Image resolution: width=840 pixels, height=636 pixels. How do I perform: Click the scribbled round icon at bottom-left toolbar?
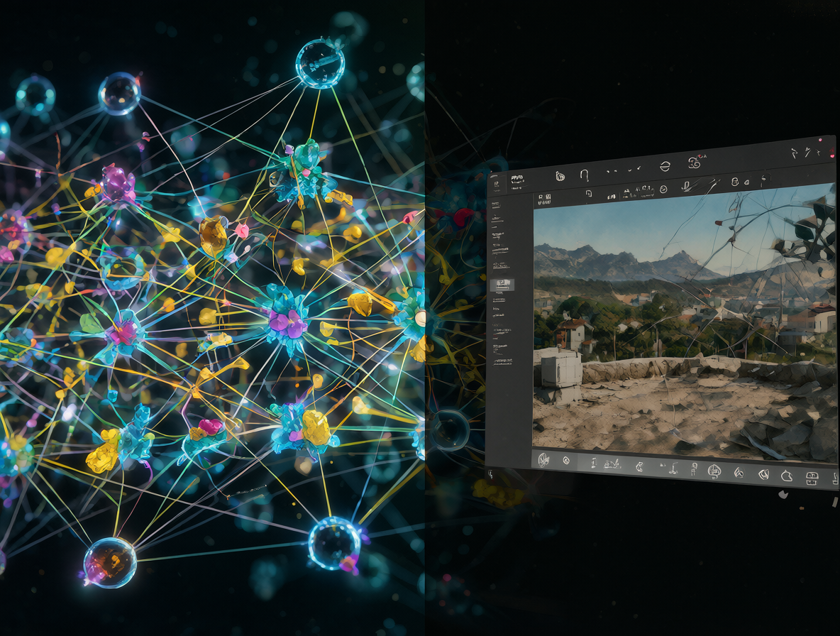pyautogui.click(x=543, y=460)
